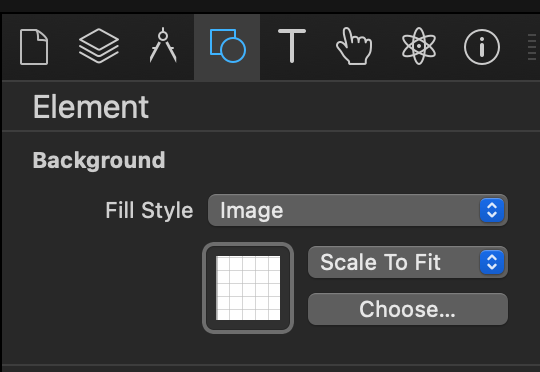Screen dimensions: 540x372
Task: Open the Fill Style popup showing Image
Action: tap(358, 210)
